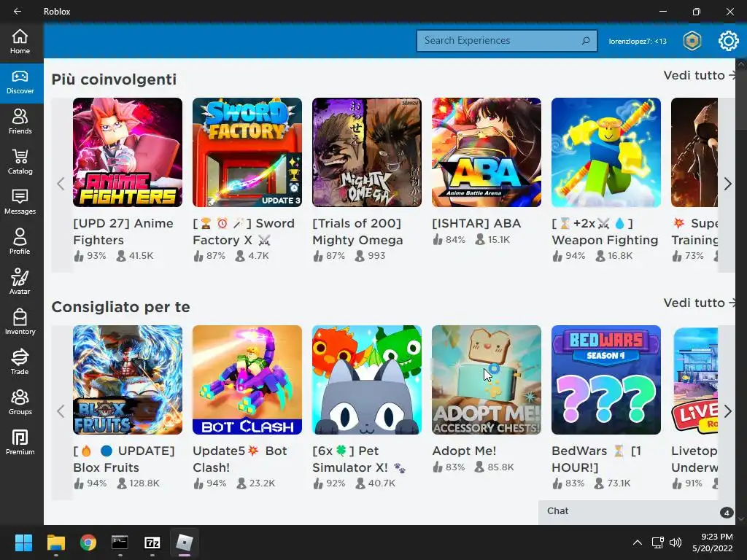Open Windows Start menu
The height and width of the screenshot is (560, 747).
[23, 542]
